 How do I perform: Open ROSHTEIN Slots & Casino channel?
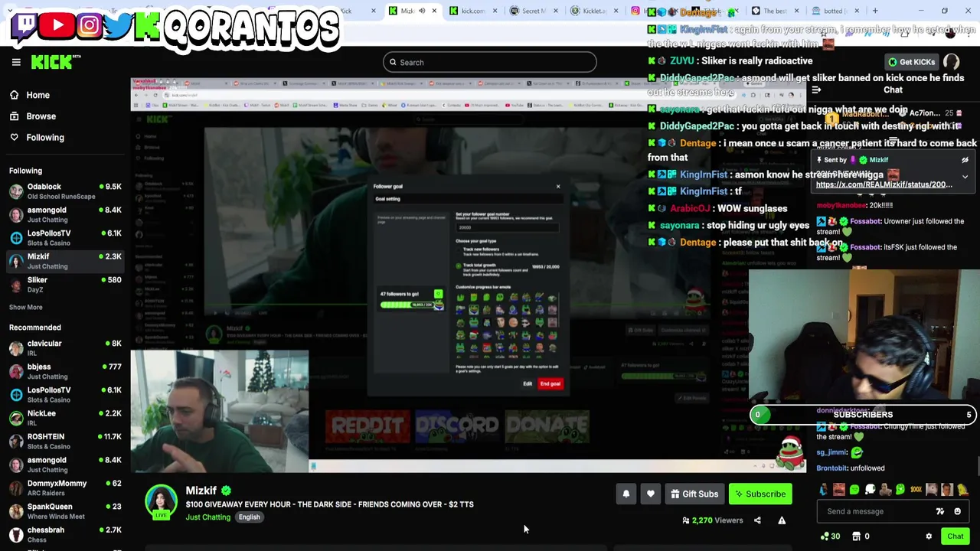[x=65, y=441]
